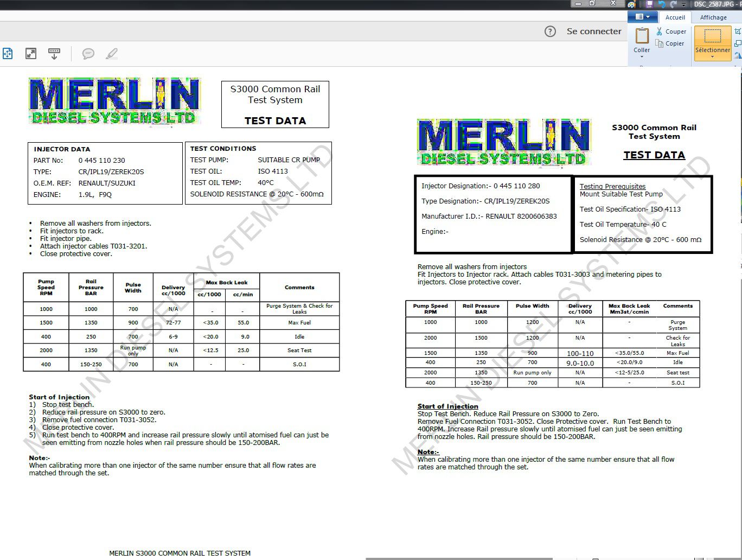Click Copier in the ribbon

pos(669,43)
